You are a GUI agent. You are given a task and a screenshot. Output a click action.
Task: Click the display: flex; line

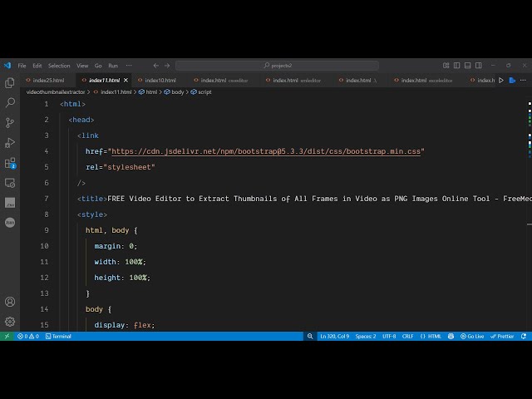click(x=125, y=325)
